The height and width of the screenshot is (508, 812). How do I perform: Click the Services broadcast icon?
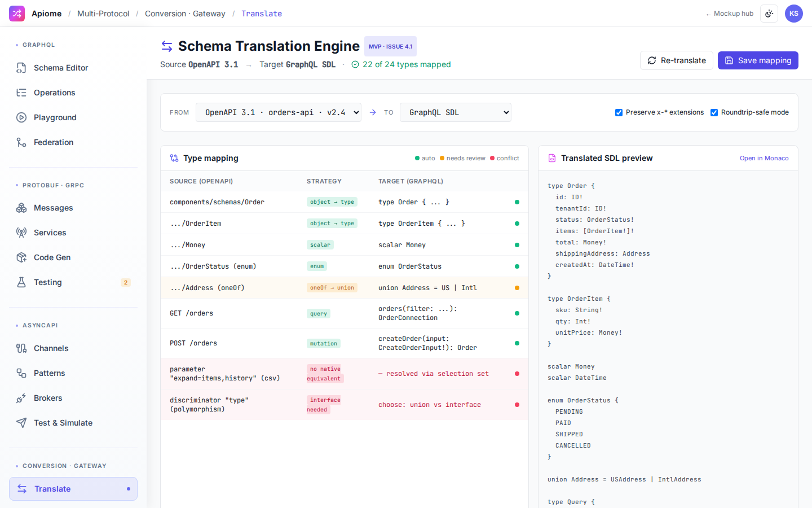pyautogui.click(x=21, y=233)
